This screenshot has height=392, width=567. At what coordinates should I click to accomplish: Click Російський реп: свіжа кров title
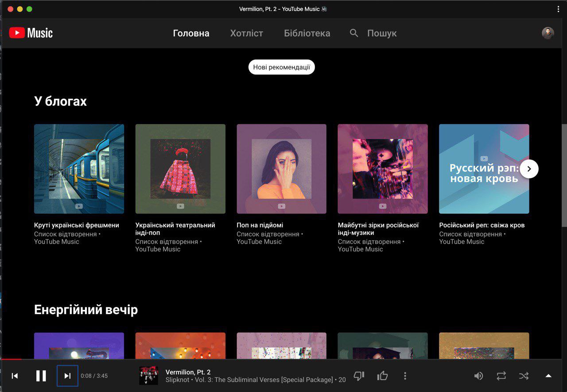pos(482,225)
